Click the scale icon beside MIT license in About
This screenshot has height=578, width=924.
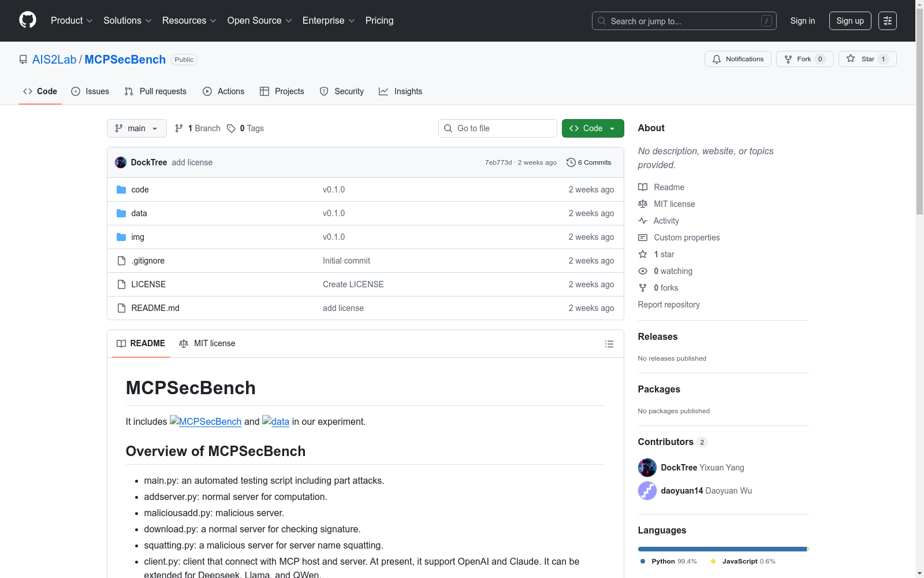tap(643, 204)
